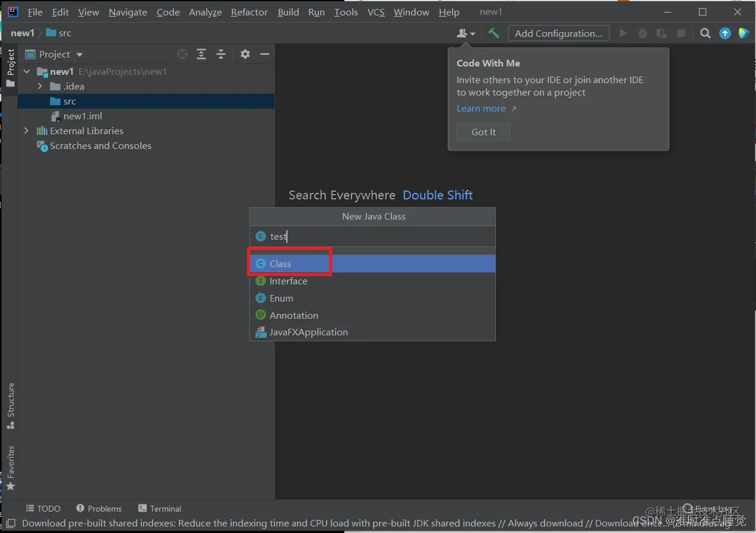Click the IntelliJ IDEA logo in title bar
The image size is (756, 533).
pyautogui.click(x=12, y=11)
